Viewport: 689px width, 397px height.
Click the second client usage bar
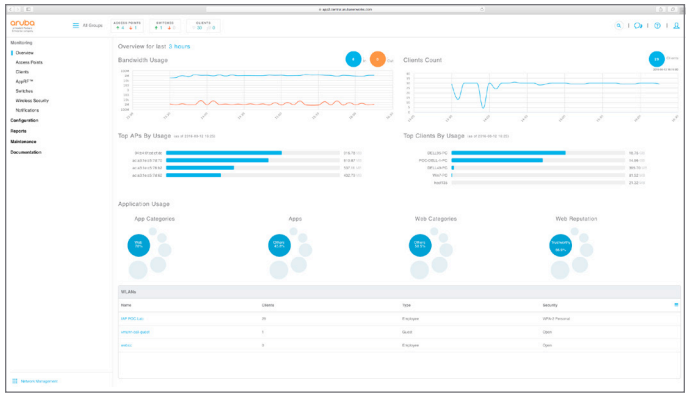click(x=497, y=160)
